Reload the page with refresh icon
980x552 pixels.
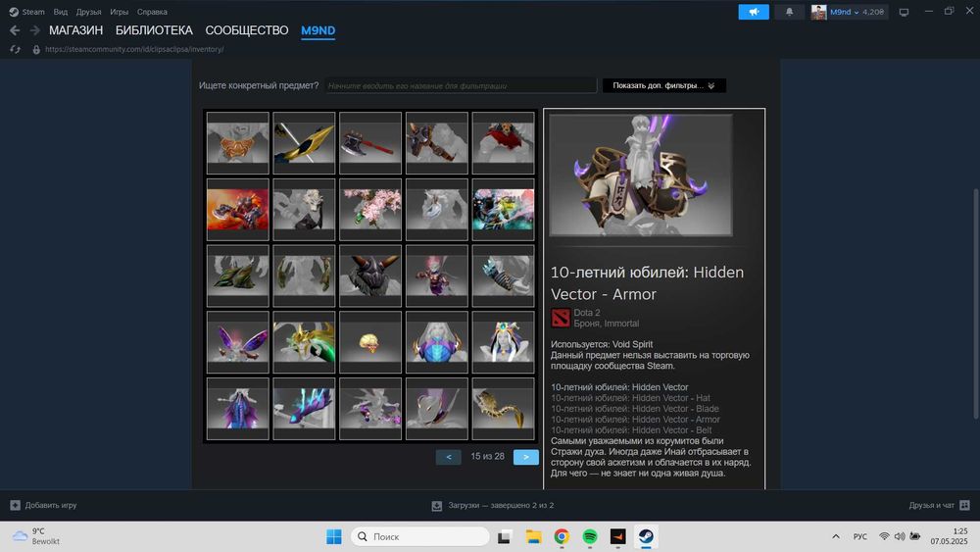[15, 49]
